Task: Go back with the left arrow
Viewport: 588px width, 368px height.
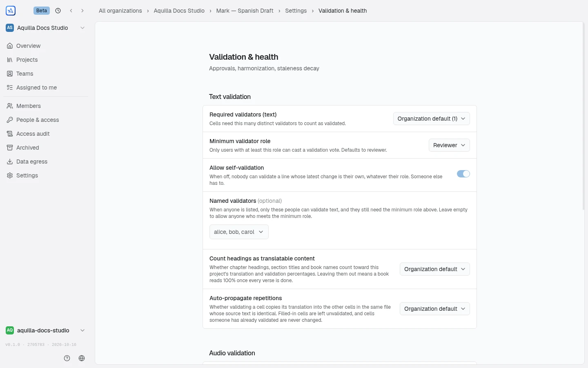Action: pos(71,11)
